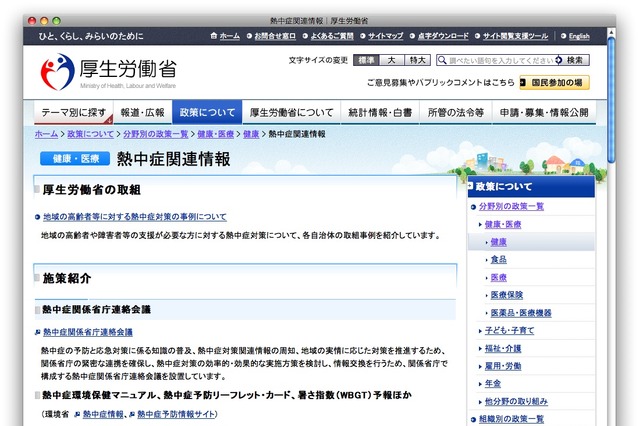Click sidebar header 政策について
The image size is (639, 426).
(531, 187)
